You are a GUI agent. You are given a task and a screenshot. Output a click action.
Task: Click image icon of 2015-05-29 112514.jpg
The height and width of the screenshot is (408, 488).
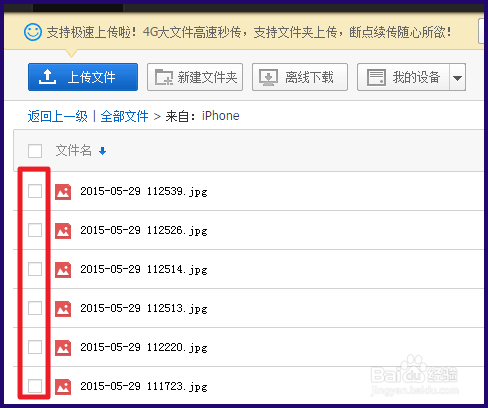[x=63, y=270]
